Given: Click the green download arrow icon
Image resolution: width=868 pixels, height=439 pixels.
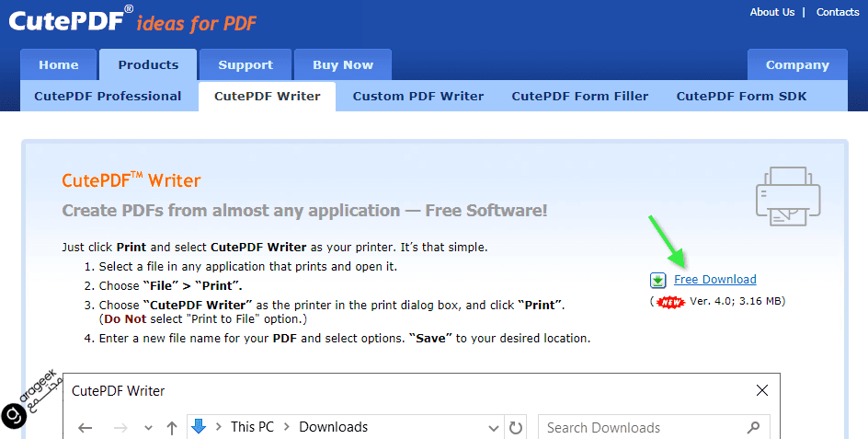Looking at the screenshot, I should click(657, 280).
